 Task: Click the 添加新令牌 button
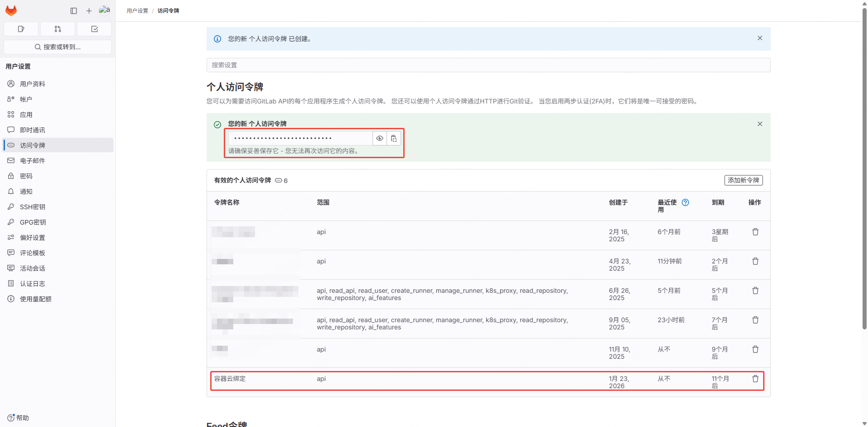tap(743, 180)
